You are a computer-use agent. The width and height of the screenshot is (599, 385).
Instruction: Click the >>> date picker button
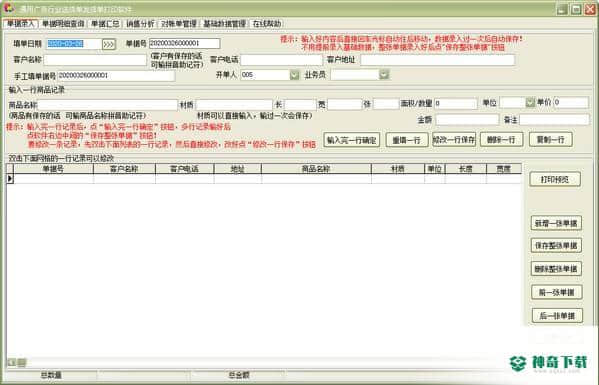click(x=108, y=44)
